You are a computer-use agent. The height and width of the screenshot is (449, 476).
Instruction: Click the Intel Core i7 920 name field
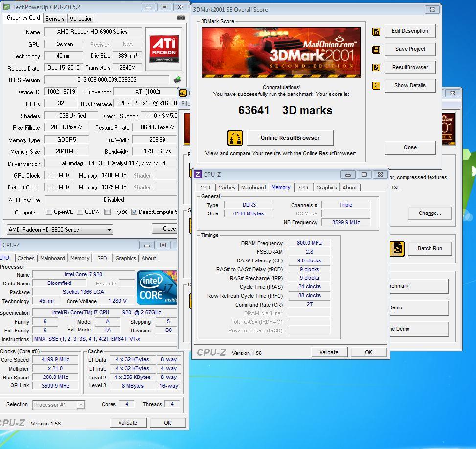click(83, 274)
